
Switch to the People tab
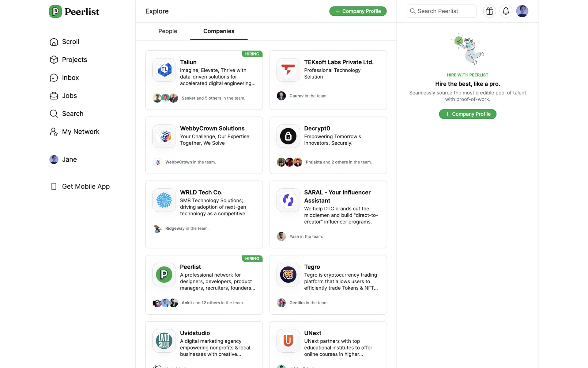point(168,31)
